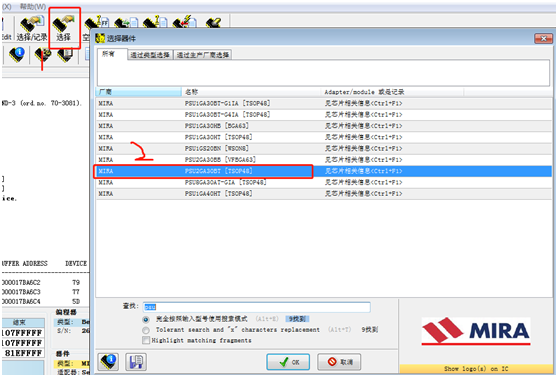The height and width of the screenshot is (377, 558).
Task: Click the 取消 cancel button
Action: pos(339,362)
